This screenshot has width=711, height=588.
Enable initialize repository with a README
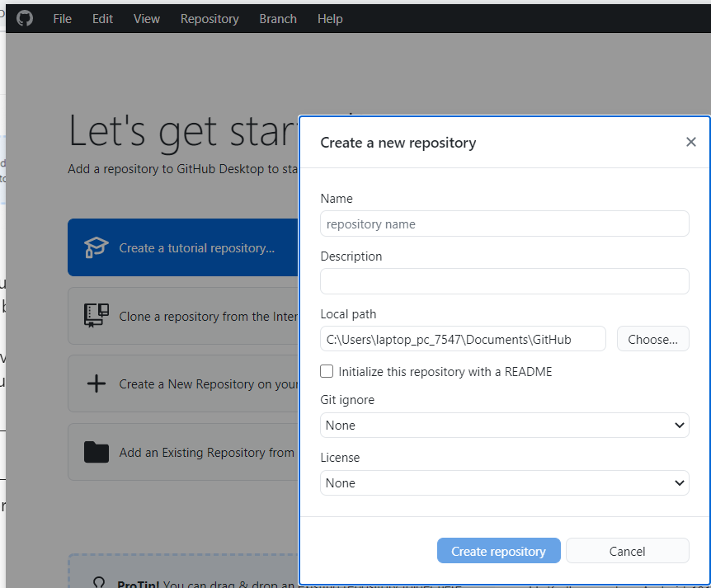point(327,371)
